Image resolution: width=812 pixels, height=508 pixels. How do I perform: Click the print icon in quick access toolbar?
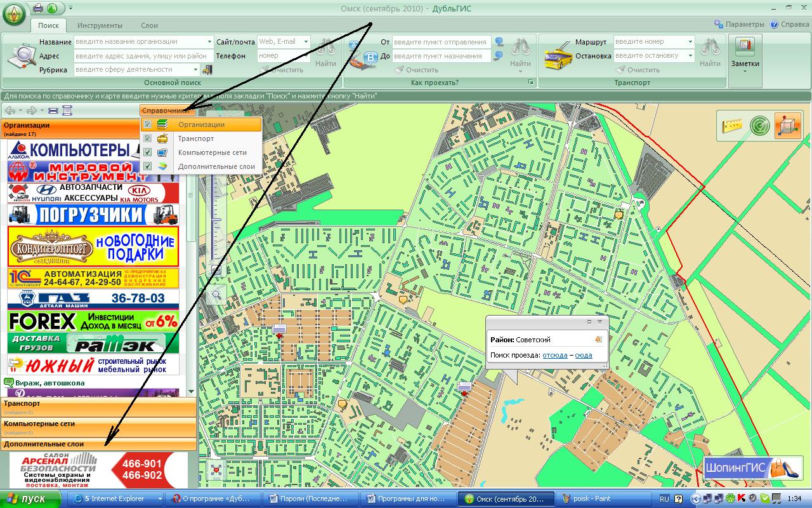(38, 8)
